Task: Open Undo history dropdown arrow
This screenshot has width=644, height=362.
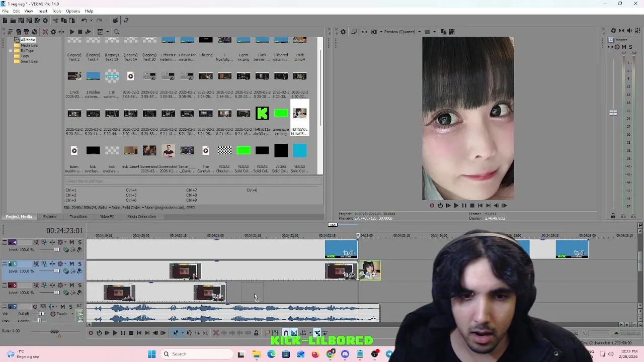Action: click(92, 21)
